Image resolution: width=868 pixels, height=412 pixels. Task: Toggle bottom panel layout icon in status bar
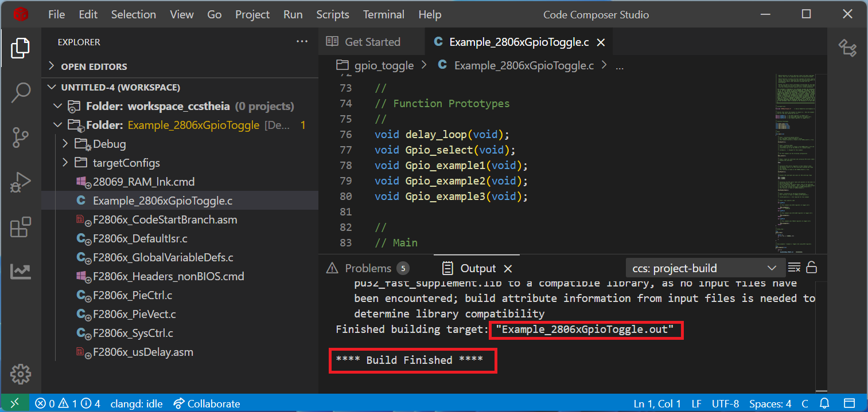point(850,403)
